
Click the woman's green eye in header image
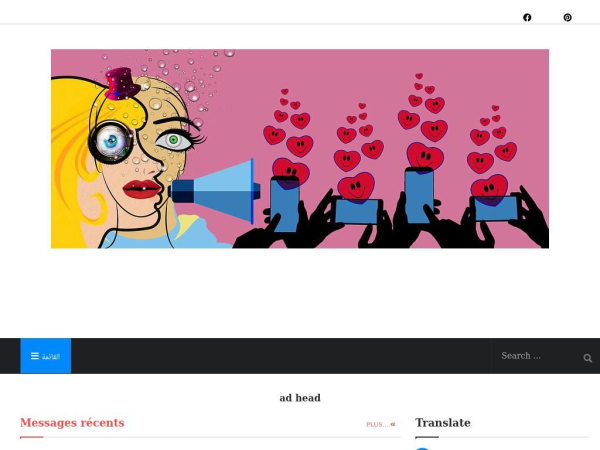click(x=173, y=140)
